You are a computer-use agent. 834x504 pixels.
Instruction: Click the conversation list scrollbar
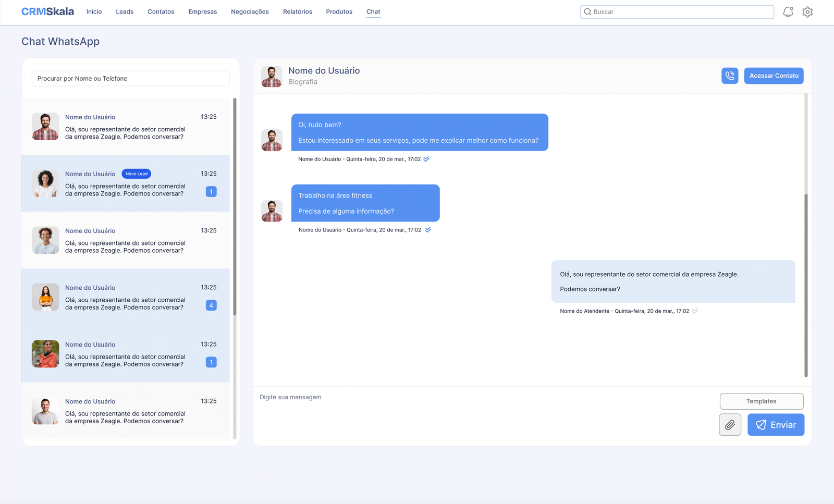235,208
